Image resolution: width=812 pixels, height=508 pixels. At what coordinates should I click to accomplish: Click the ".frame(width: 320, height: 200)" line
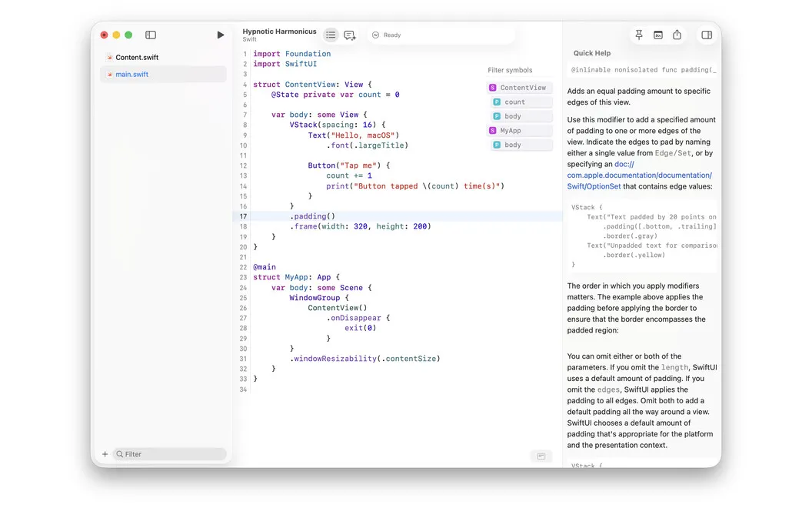point(361,226)
